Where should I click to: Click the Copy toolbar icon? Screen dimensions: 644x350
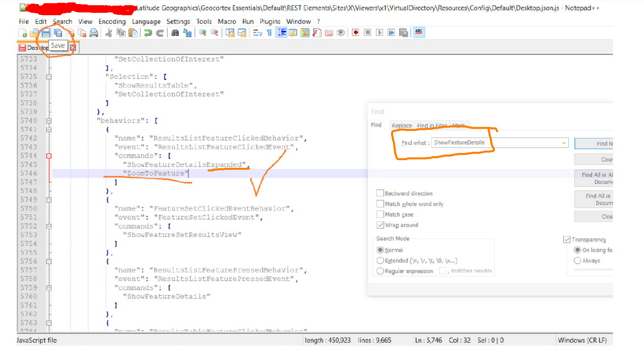coord(121,33)
